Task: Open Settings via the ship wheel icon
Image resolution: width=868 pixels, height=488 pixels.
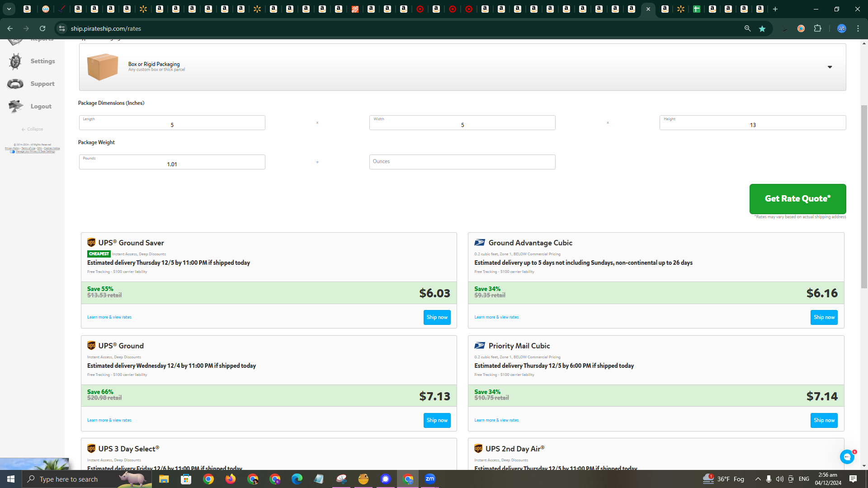Action: [15, 61]
